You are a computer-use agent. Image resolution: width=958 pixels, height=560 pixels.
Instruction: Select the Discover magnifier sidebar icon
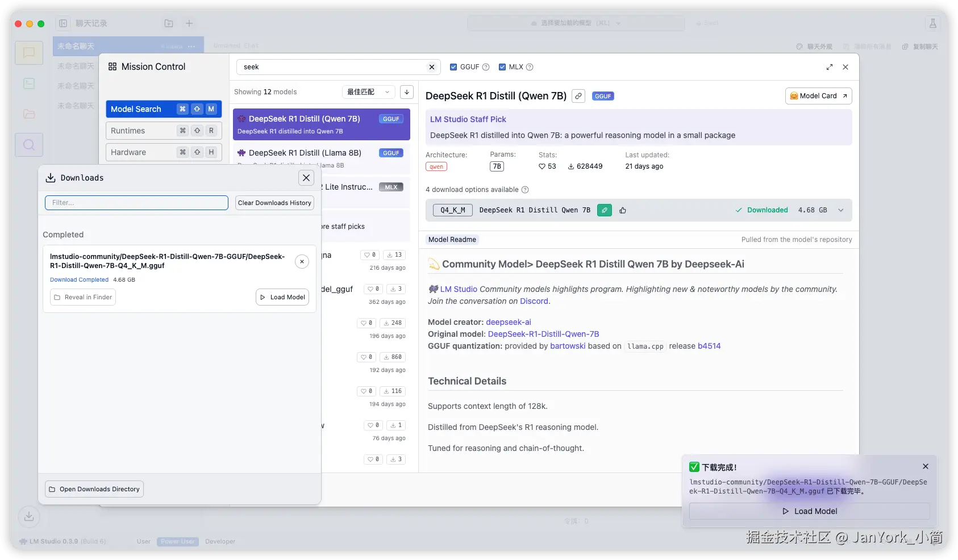29,145
